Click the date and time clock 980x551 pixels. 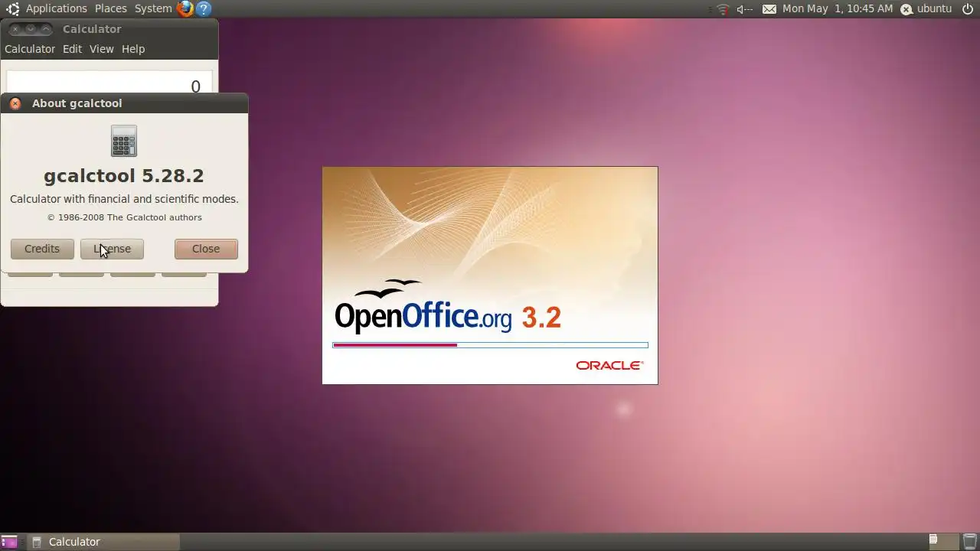pos(838,9)
